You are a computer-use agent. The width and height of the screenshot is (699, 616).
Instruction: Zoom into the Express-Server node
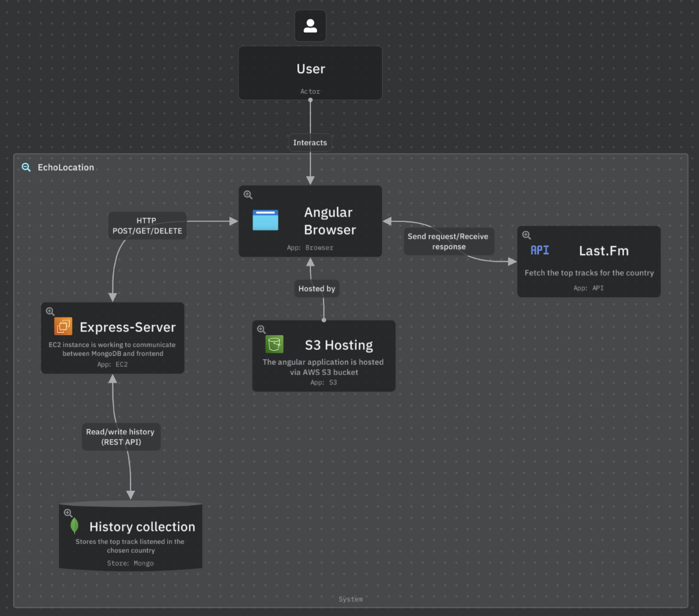coord(50,312)
